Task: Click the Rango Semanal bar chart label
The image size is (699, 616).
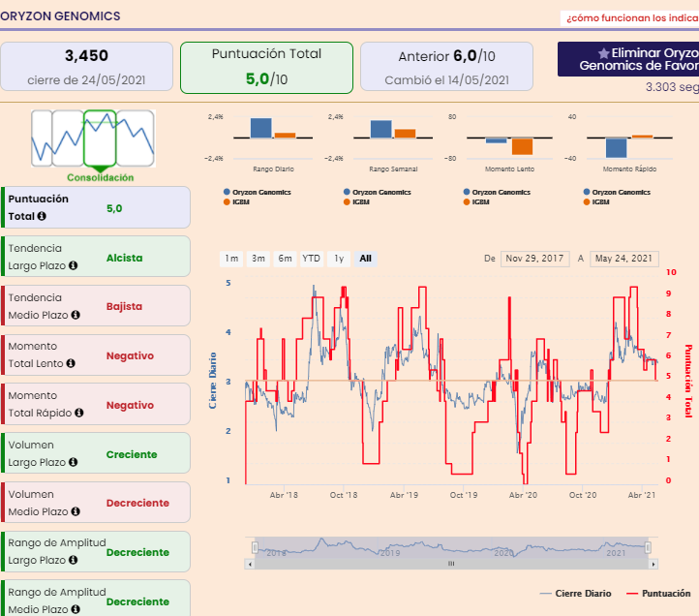Action: tap(393, 169)
